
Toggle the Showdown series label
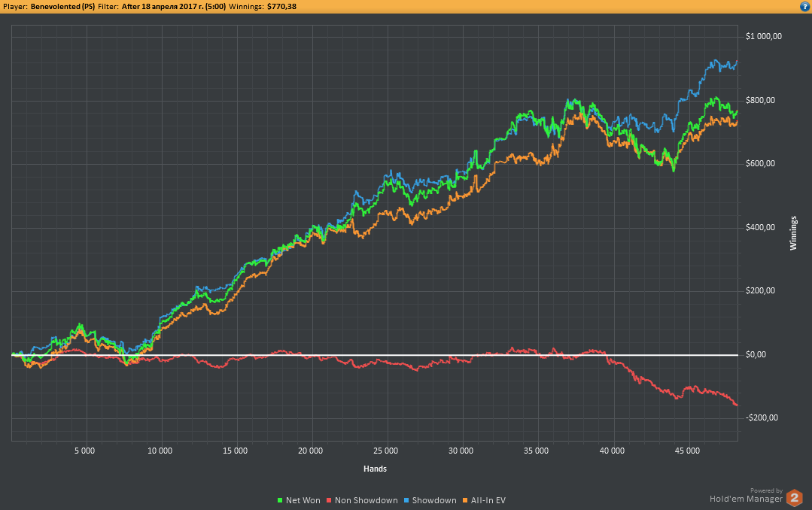click(434, 500)
